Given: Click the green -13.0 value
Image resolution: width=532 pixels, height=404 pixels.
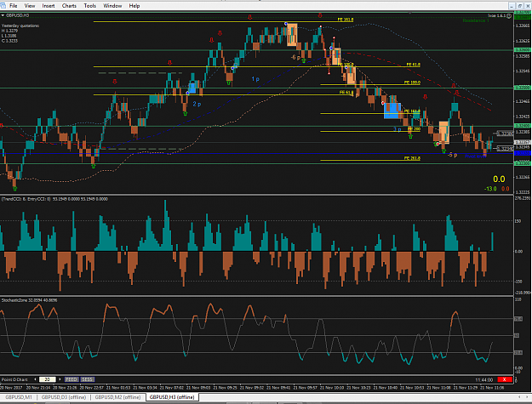Looking at the screenshot, I should pyautogui.click(x=490, y=189).
